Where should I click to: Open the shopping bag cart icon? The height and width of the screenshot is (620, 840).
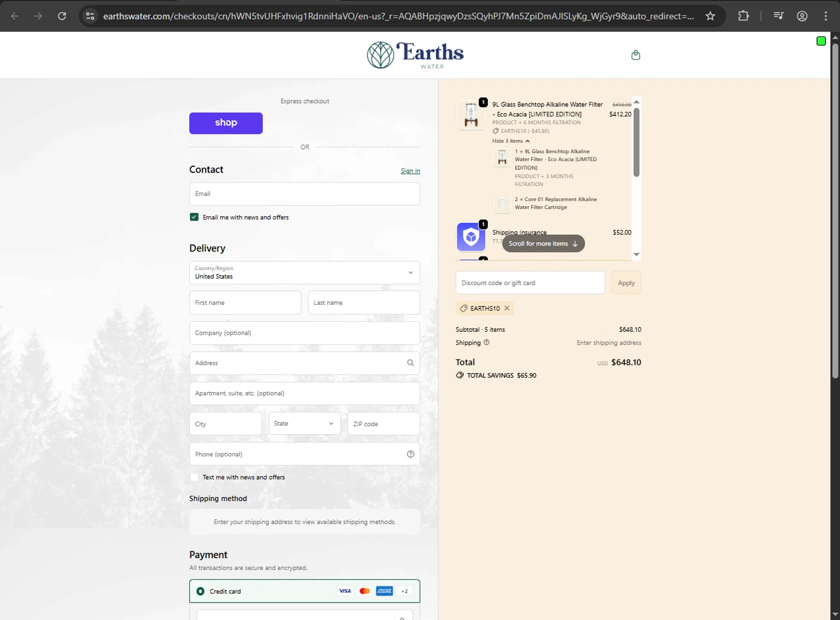636,55
